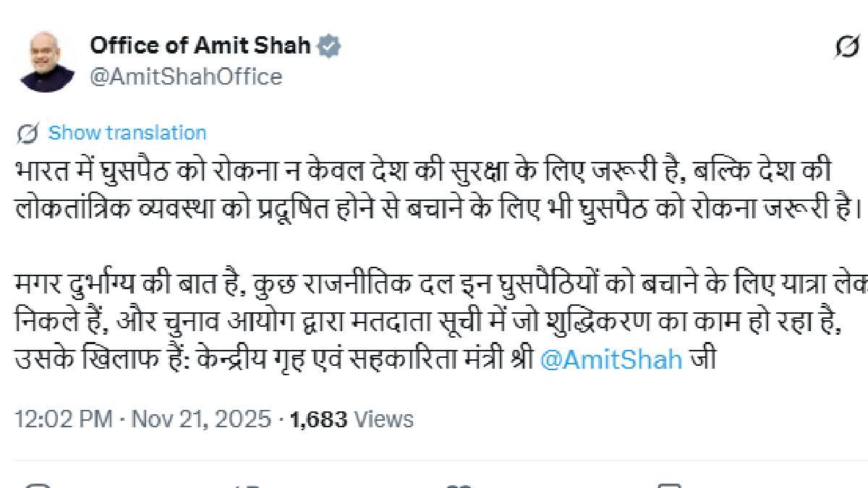The image size is (868, 488).
Task: Show translation of the Hindi post
Action: click(127, 133)
